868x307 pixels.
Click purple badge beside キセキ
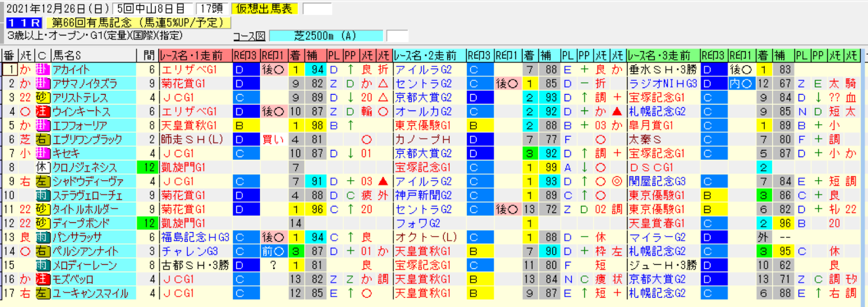[x=41, y=153]
